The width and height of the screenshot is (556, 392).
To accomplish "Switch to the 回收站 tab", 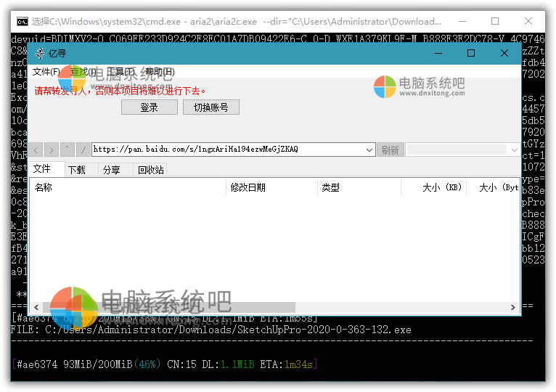I will [151, 170].
